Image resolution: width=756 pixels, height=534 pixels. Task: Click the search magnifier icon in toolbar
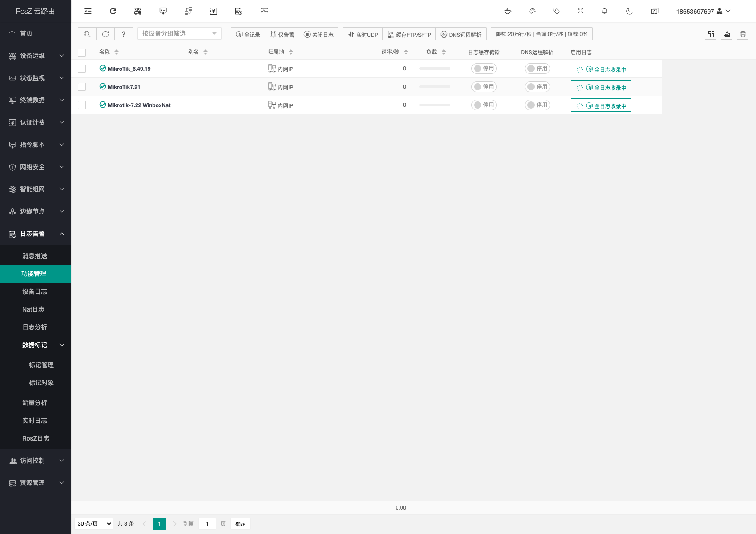tap(87, 34)
